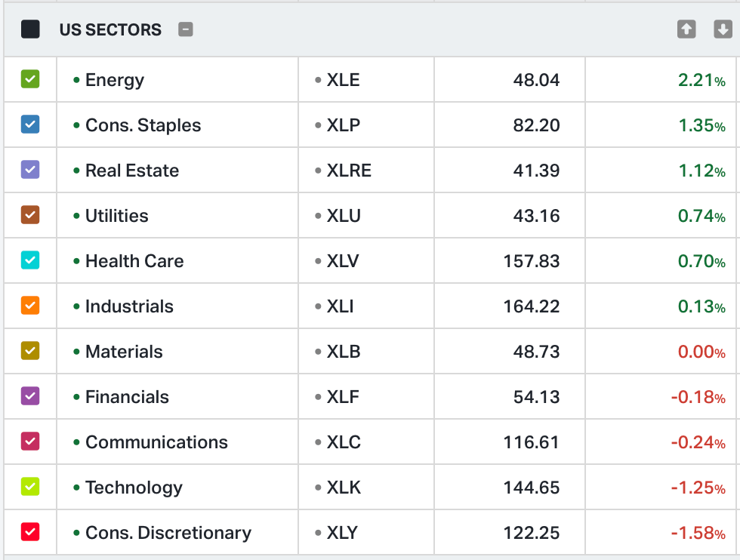Click the US SECTORS header title
The image size is (740, 560).
click(110, 30)
